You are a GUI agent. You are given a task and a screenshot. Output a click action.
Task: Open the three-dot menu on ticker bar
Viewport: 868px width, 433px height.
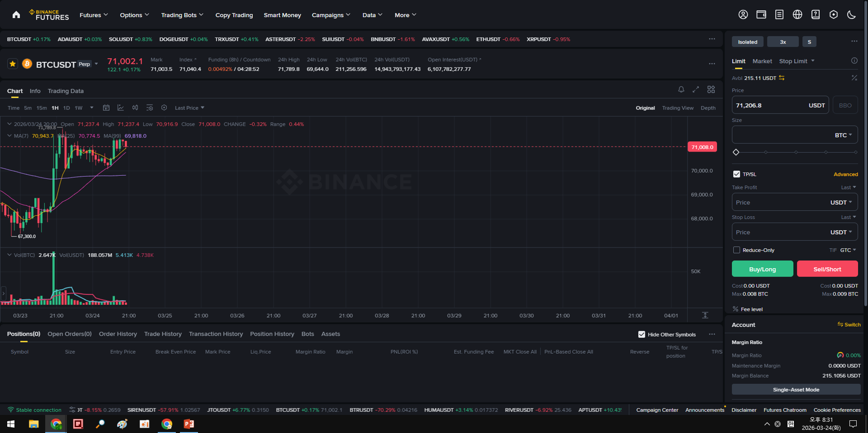tap(712, 39)
